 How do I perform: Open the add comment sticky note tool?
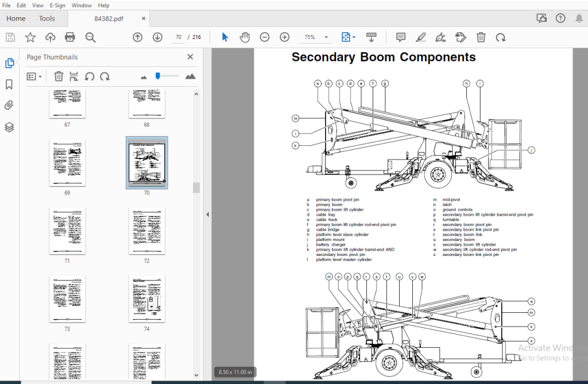tap(401, 37)
